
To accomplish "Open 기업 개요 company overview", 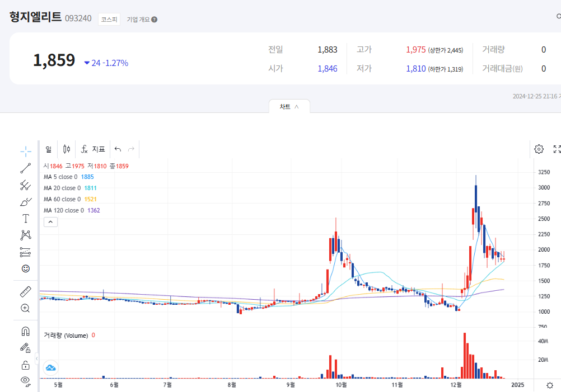I will tap(138, 20).
